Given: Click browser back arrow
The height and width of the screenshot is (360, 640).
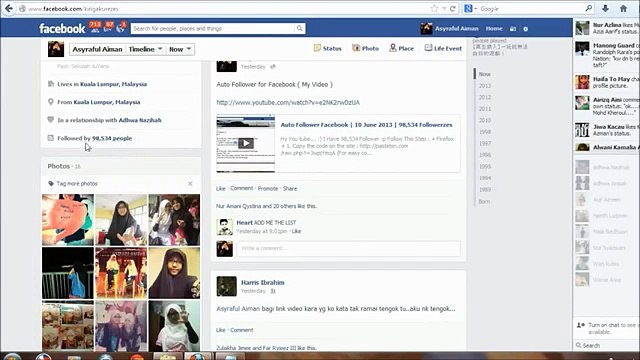Looking at the screenshot, I should pyautogui.click(x=8, y=8).
